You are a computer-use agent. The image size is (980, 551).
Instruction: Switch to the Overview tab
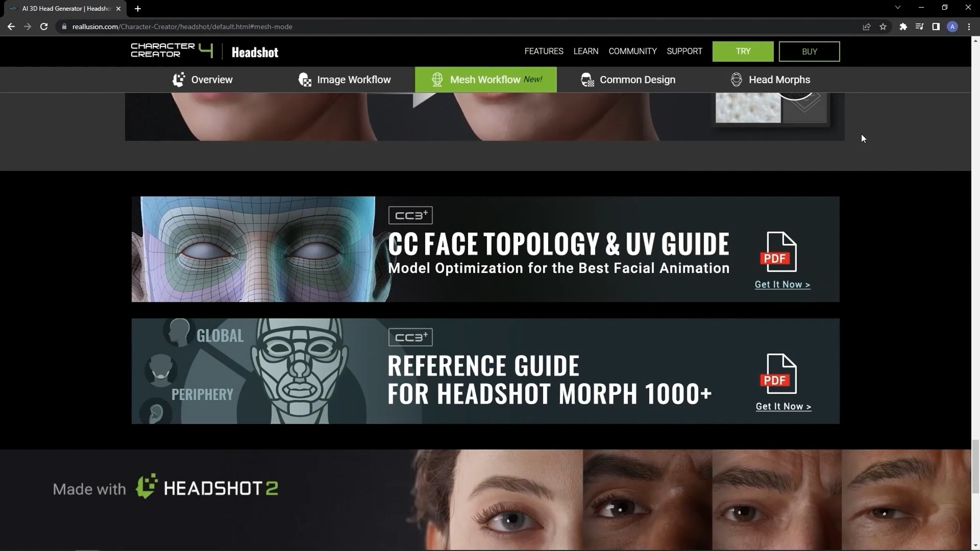pyautogui.click(x=203, y=80)
